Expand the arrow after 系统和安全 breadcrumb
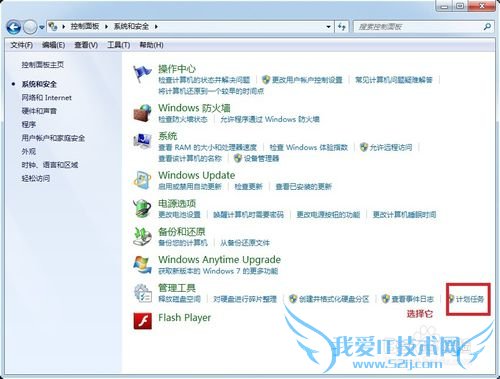This screenshot has height=379, width=500. pyautogui.click(x=156, y=26)
